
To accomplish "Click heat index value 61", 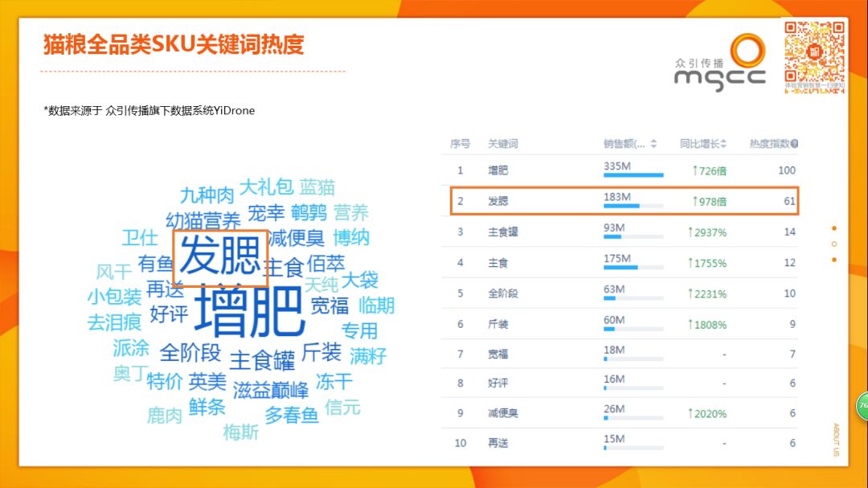I will tap(790, 201).
